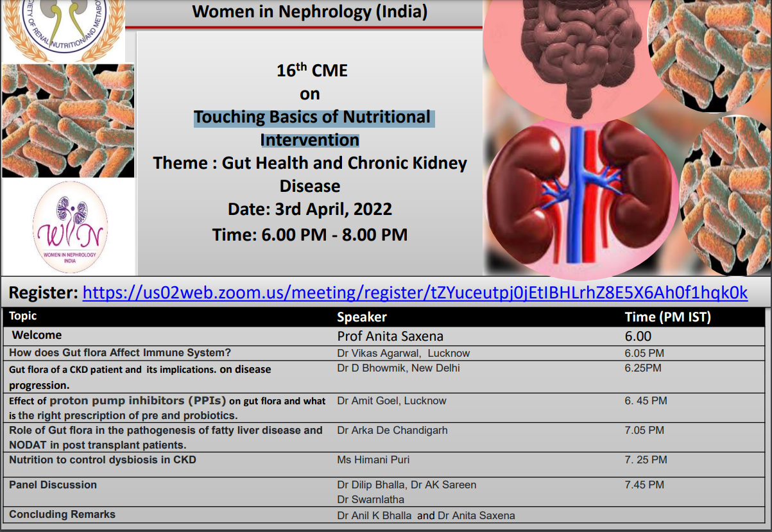Click the "Women in Nephrology (India)" heading
772x532 pixels.
(310, 12)
